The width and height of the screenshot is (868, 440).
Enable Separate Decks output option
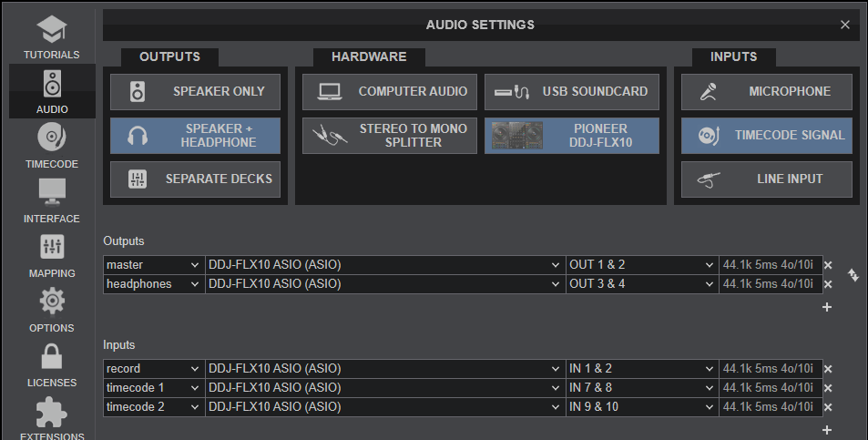pyautogui.click(x=196, y=179)
